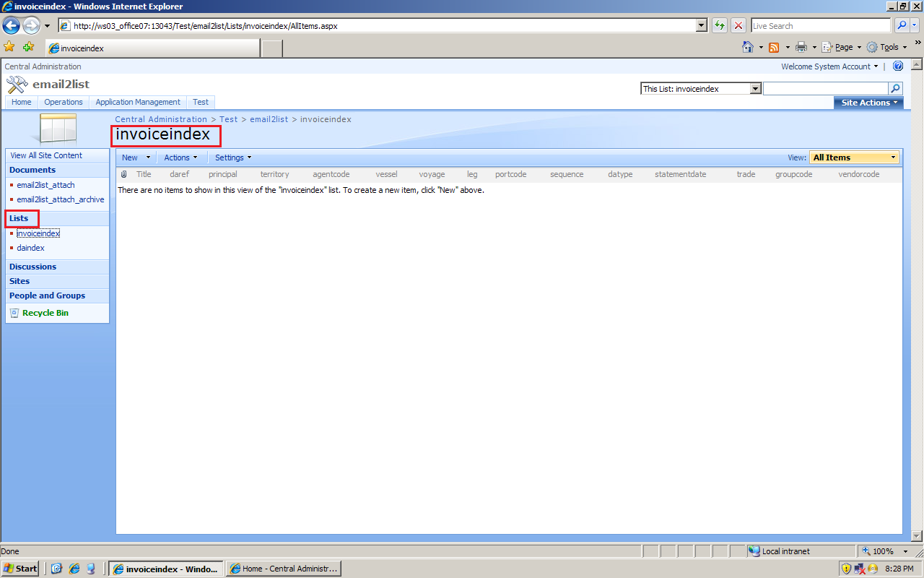This screenshot has height=578, width=924.
Task: Click the SharePoint search text box
Action: (826, 89)
